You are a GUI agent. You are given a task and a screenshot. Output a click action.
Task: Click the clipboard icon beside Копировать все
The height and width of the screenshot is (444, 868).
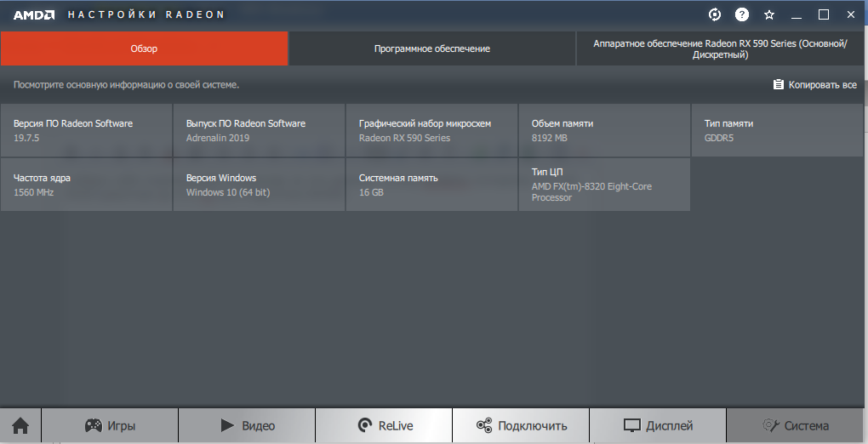click(x=779, y=85)
